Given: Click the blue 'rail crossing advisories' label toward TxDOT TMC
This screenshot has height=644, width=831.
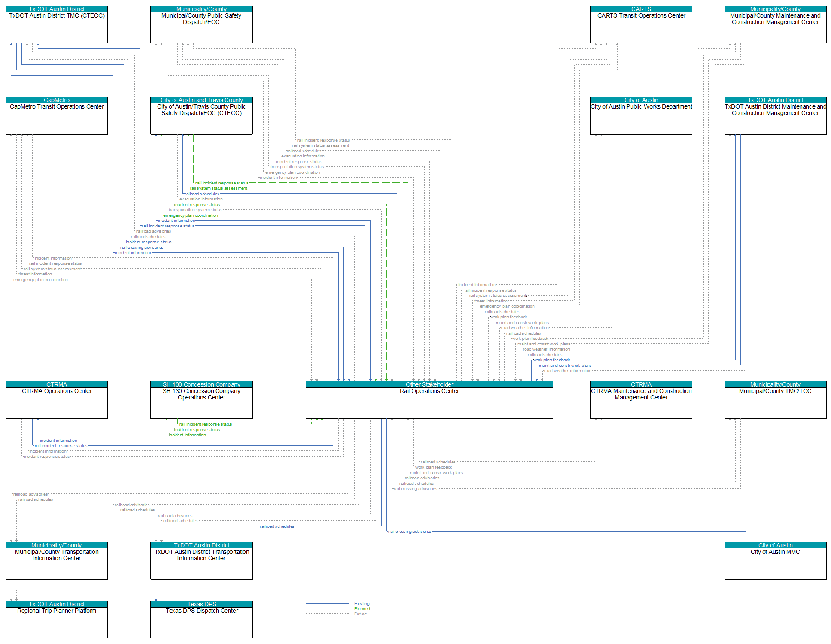Looking at the screenshot, I should pyautogui.click(x=142, y=248).
